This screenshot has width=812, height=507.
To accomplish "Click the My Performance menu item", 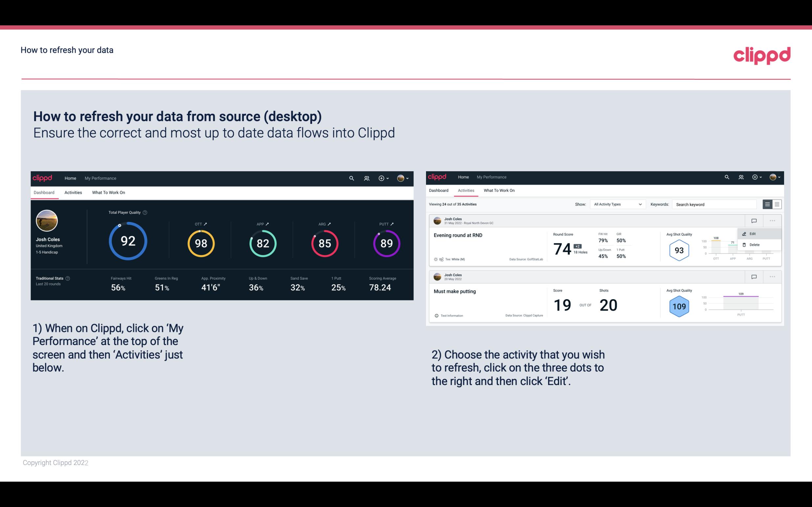I will pyautogui.click(x=100, y=177).
